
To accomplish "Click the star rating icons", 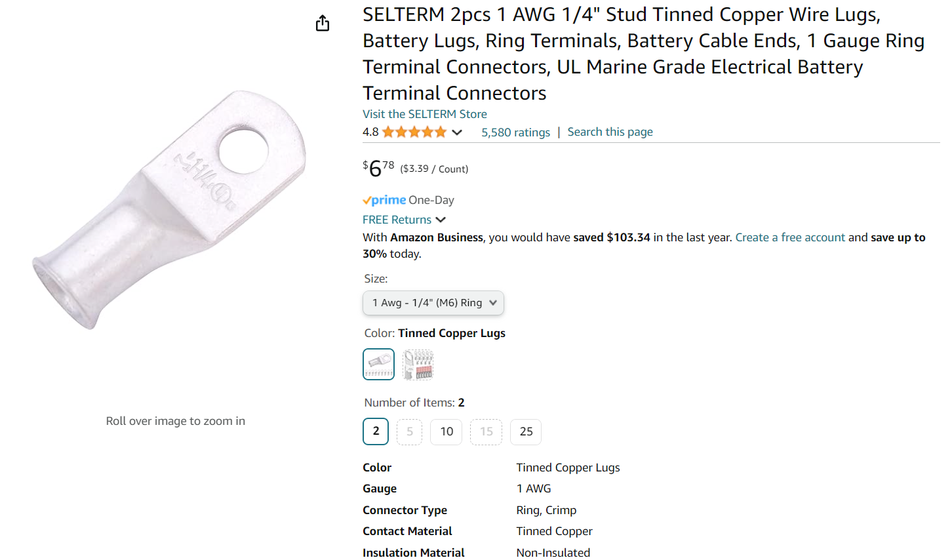I will click(x=414, y=132).
